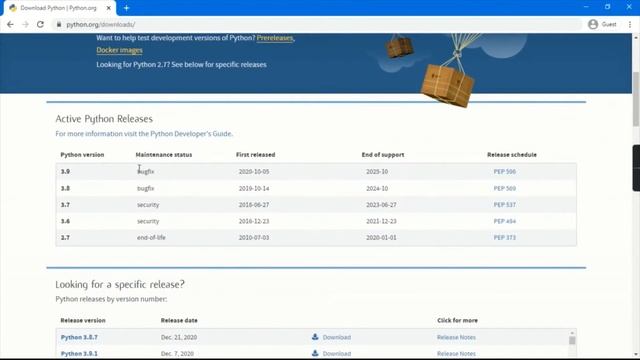Open PEP 373 release schedule link
The image size is (640, 360).
click(504, 238)
